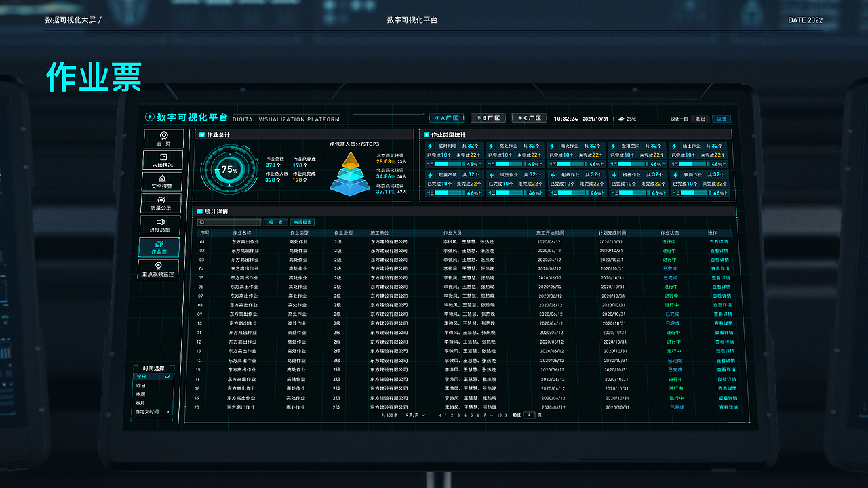868x488 pixels.
Task: Click the 75% circular progress gauge
Action: point(229,170)
